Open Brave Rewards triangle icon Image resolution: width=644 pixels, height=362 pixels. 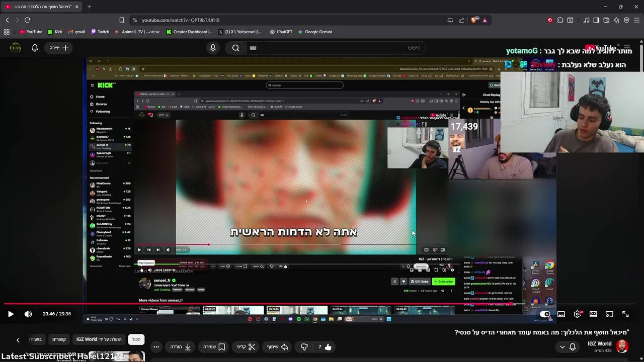(485, 20)
